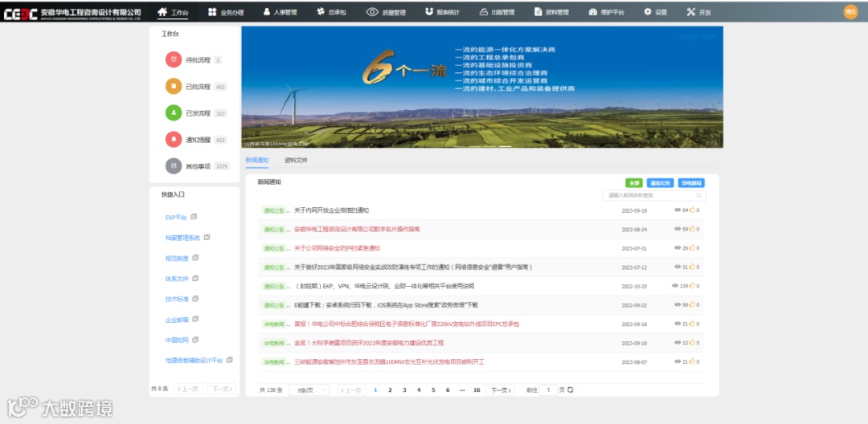Screen dimensions: 868x424
Task: Click the green 已发流程 icon
Action: click(174, 112)
